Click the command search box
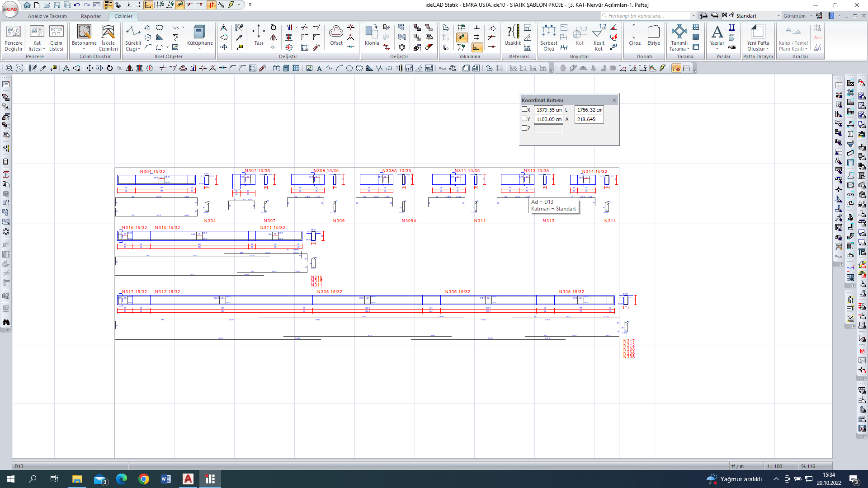The image size is (868, 488). click(648, 15)
